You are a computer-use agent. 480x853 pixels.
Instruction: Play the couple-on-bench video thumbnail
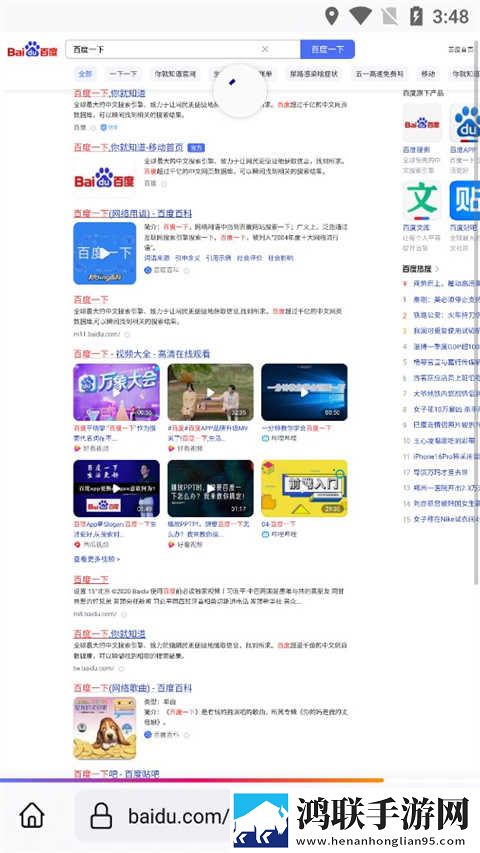click(x=211, y=392)
